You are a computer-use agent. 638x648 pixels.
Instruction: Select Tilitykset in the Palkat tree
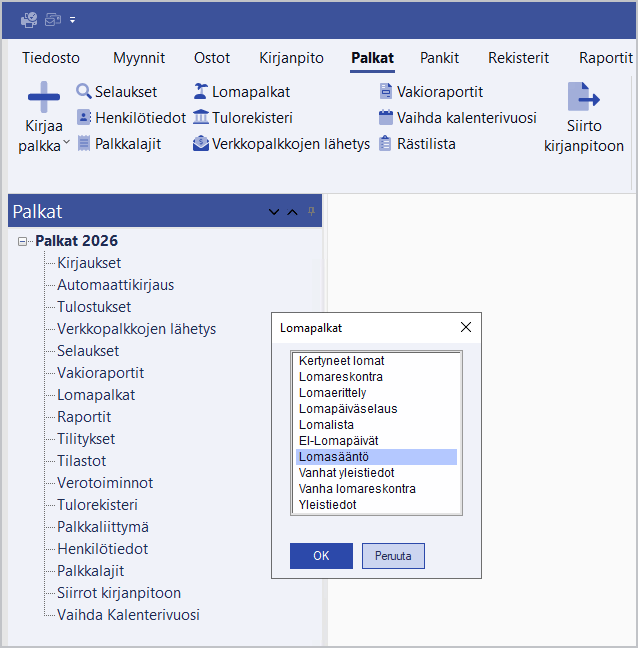click(86, 439)
